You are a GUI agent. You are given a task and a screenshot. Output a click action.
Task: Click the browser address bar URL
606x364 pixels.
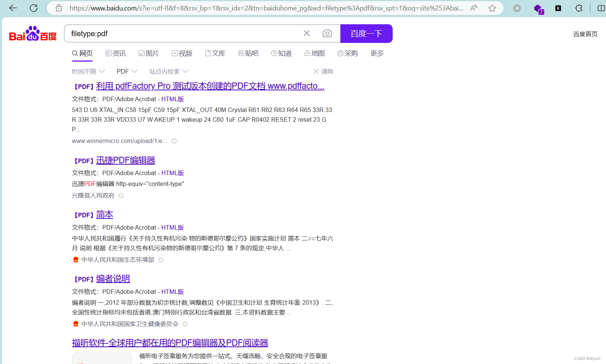point(266,8)
